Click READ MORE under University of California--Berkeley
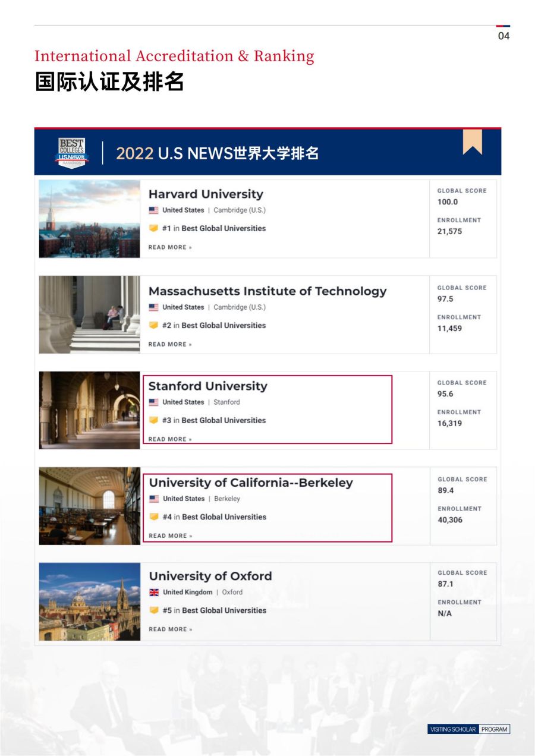 click(171, 535)
